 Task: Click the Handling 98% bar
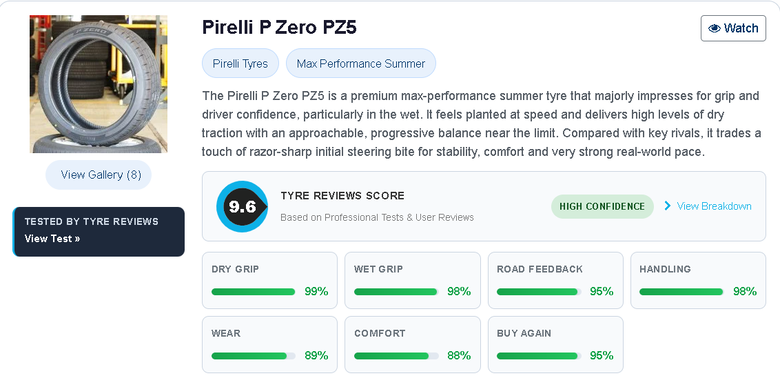coord(681,291)
